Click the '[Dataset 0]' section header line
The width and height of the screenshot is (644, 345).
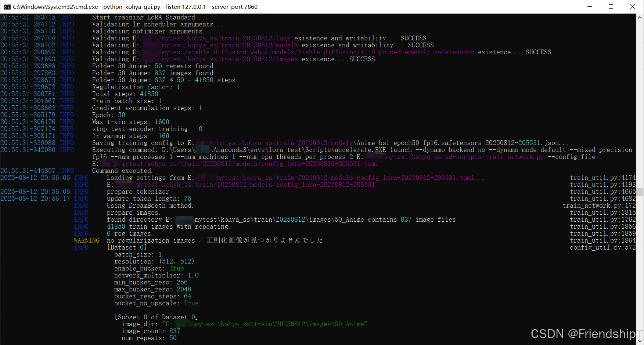click(x=127, y=247)
